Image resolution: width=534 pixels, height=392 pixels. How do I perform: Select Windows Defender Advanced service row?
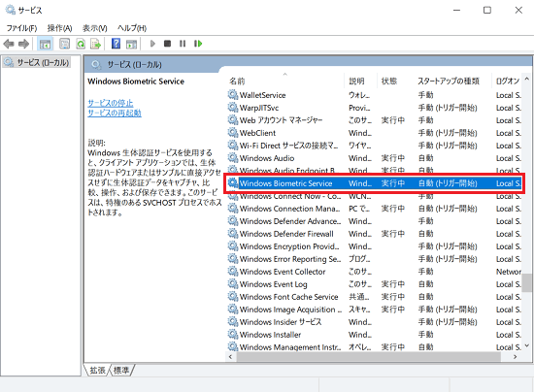374,221
